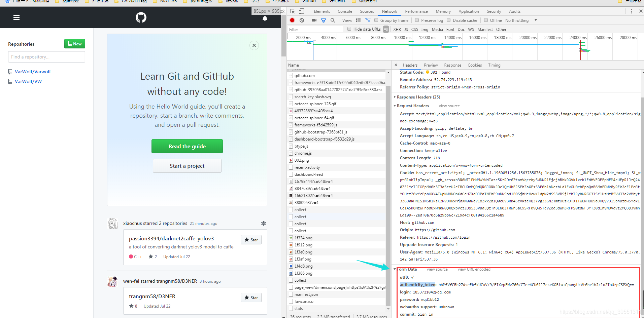Screen dimensions: 644x318
Task: Filter requests by XHR type
Action: click(397, 30)
